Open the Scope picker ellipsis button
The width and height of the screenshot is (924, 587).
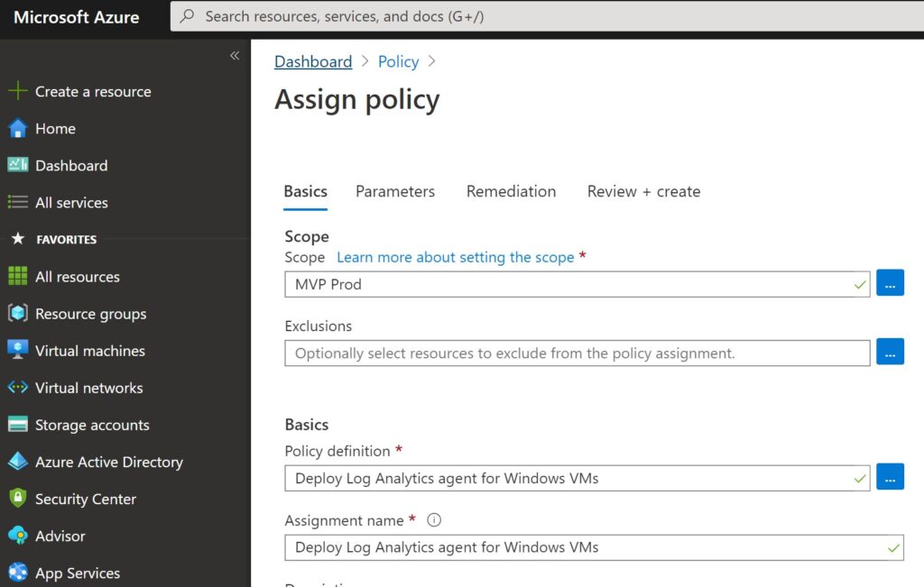point(890,282)
